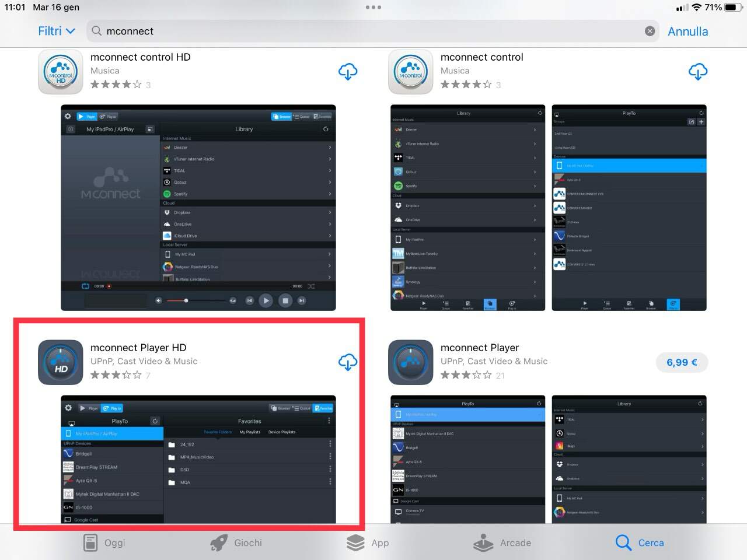Open the mconnect control HD app icon
This screenshot has width=747, height=560.
61,72
